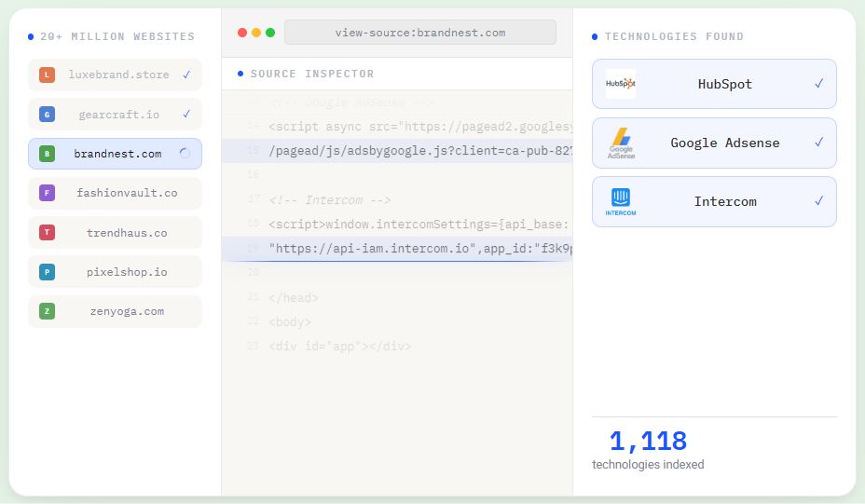
Task: Select trendhaus.co in the website list
Action: click(115, 233)
